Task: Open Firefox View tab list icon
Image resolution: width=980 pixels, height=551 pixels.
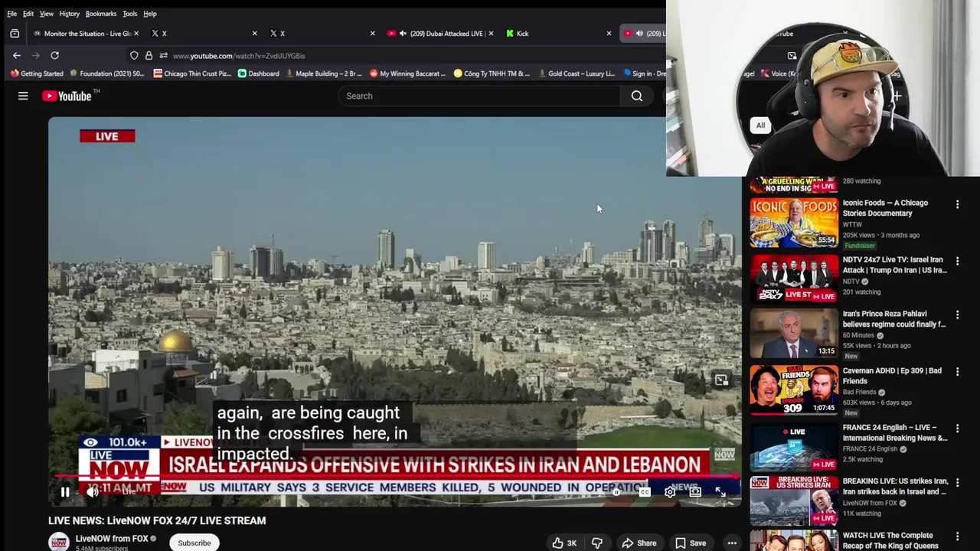Action: pos(15,34)
